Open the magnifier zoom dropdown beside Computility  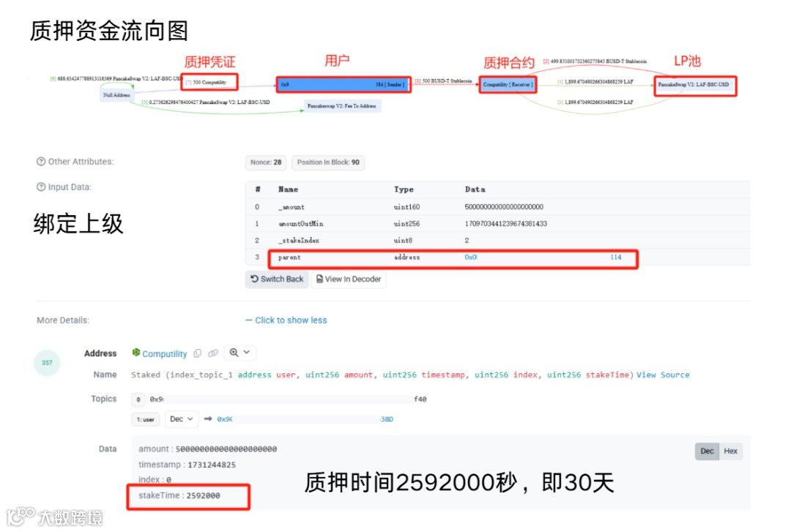coord(240,353)
